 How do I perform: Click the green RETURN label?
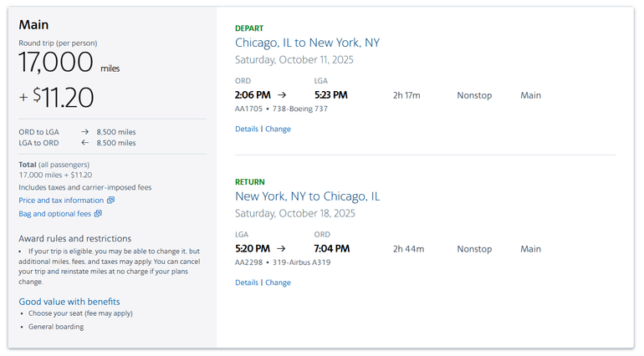pos(250,181)
